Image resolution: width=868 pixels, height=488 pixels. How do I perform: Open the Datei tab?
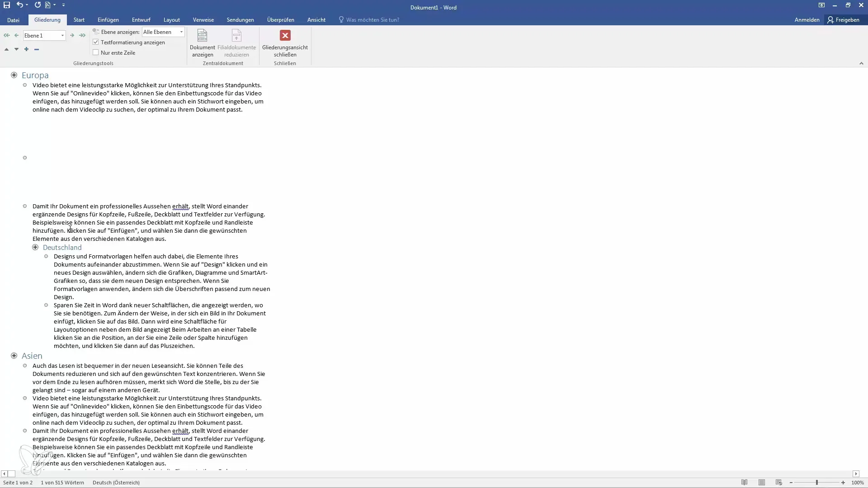(13, 20)
